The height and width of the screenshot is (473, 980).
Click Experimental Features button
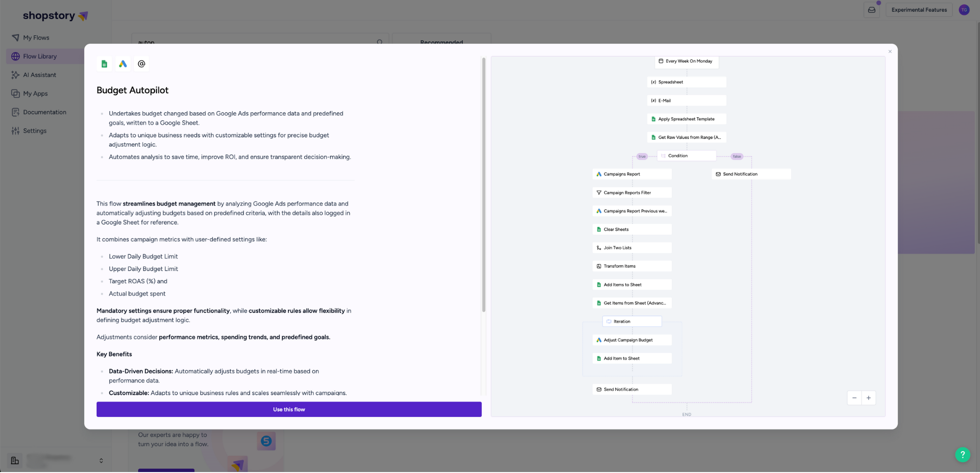[x=919, y=10]
